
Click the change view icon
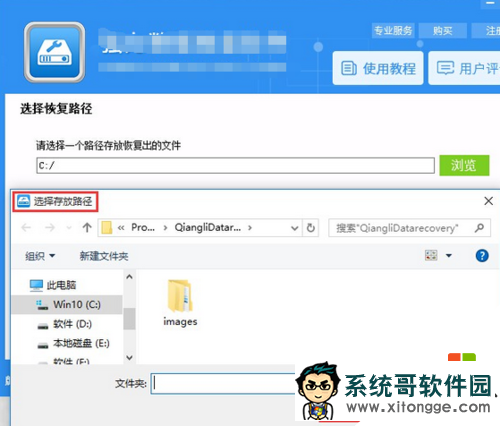(x=431, y=256)
